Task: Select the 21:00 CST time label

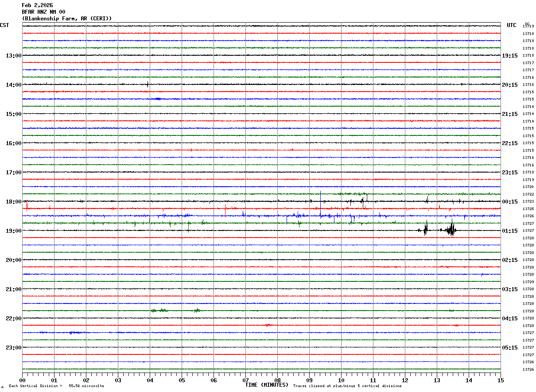Action: coord(13,289)
